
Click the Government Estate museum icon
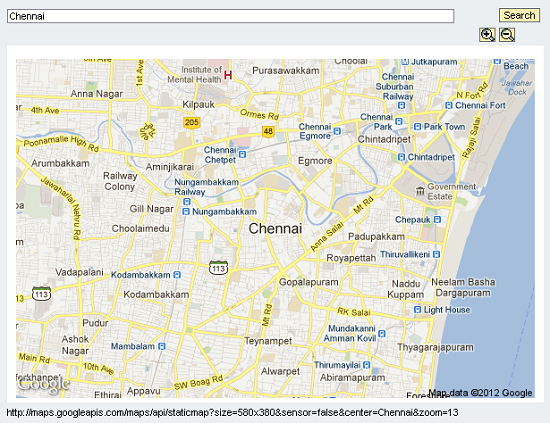420,191
